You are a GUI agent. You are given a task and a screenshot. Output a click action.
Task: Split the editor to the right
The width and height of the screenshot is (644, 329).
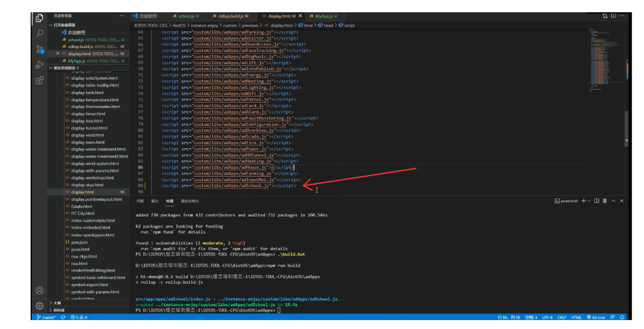coord(613,16)
